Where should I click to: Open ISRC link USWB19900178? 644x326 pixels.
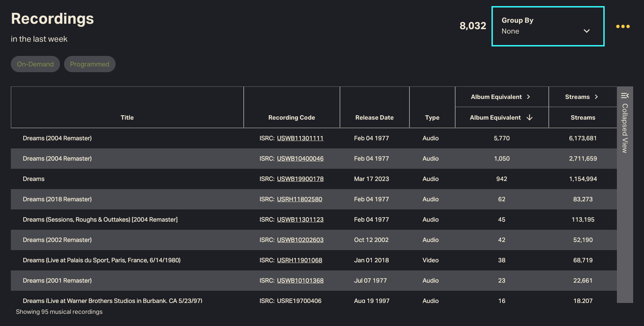(300, 179)
